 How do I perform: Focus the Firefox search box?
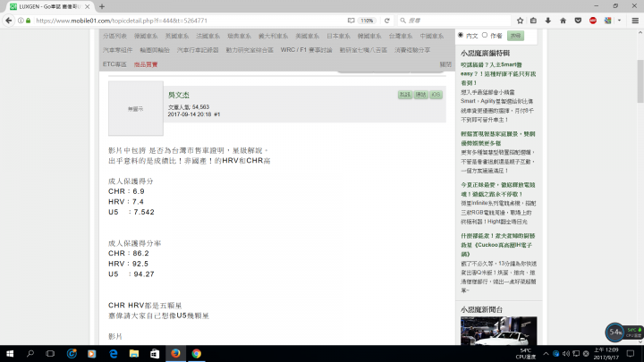tap(453, 21)
